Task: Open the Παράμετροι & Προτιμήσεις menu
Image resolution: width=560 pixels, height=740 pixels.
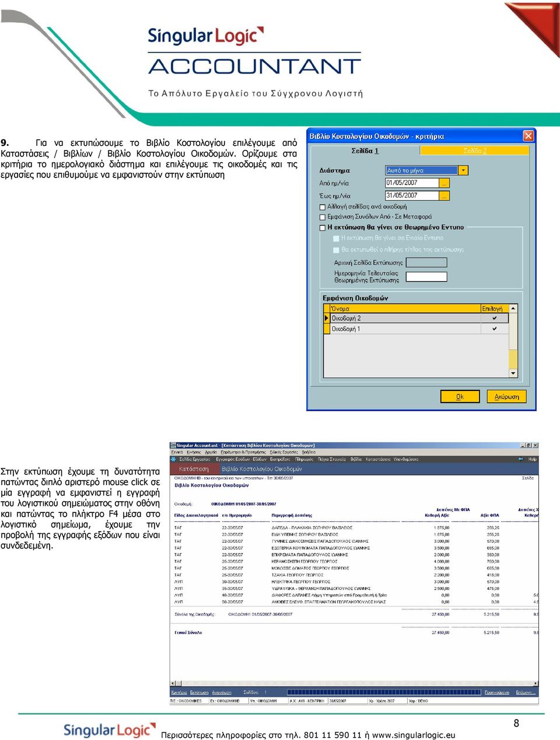Action: click(243, 452)
